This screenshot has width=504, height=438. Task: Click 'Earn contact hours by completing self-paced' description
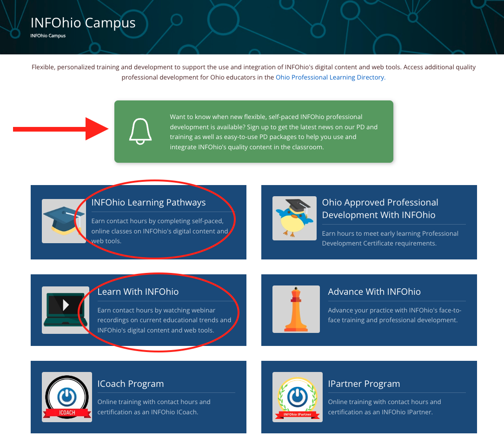(160, 231)
